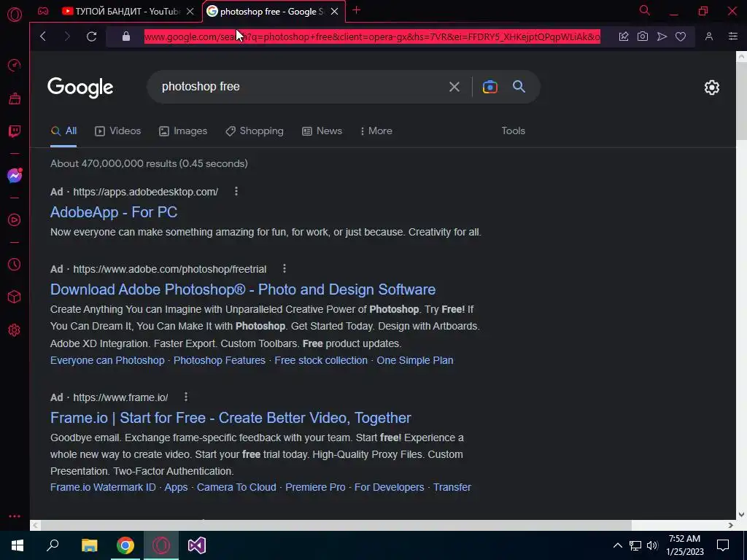Open options dots for frame.io ad
Viewport: 747px width, 560px height.
186,397
